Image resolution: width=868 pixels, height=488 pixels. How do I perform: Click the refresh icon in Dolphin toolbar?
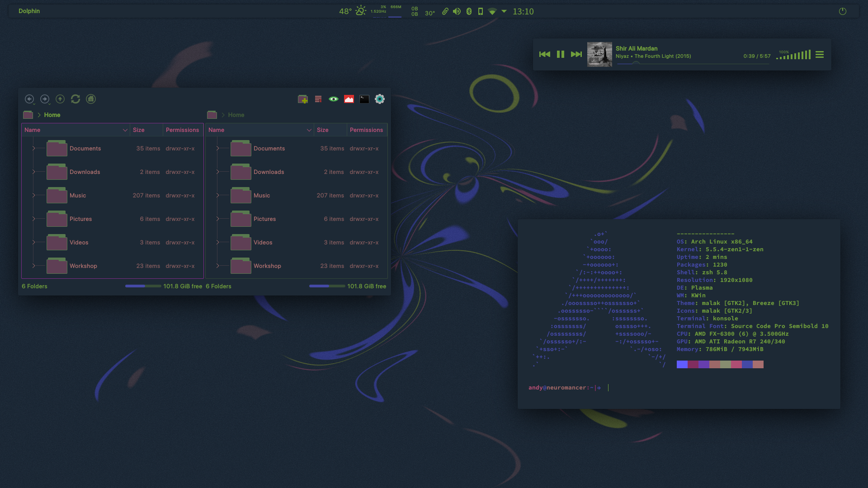click(x=75, y=99)
